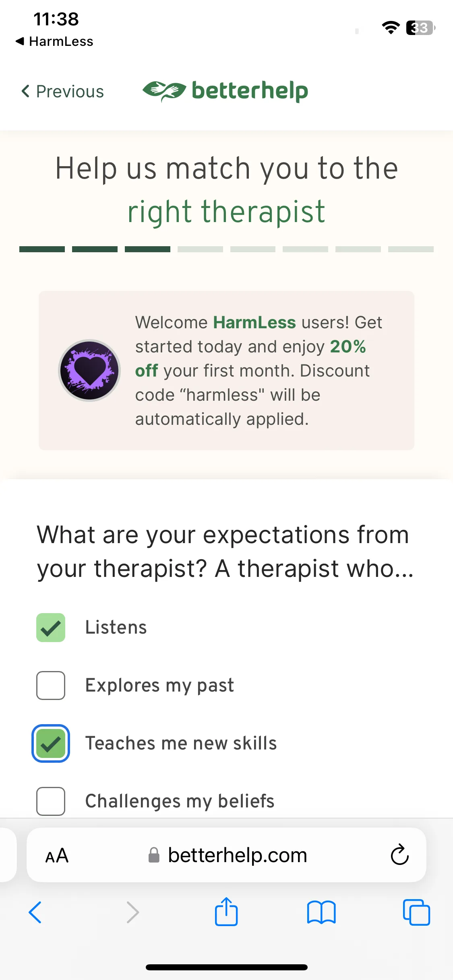The height and width of the screenshot is (980, 453).
Task: Go back with the Previous chevron link
Action: coord(62,91)
